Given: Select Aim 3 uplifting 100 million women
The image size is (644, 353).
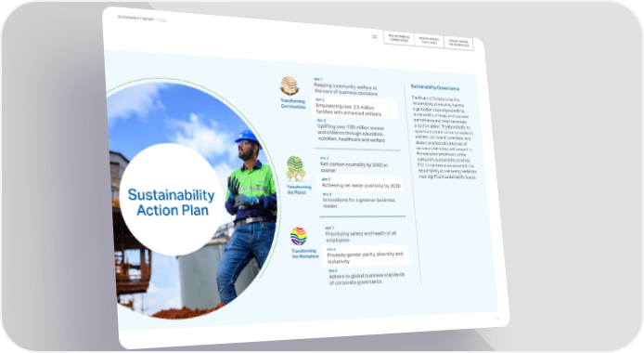Looking at the screenshot, I should pyautogui.click(x=351, y=131).
